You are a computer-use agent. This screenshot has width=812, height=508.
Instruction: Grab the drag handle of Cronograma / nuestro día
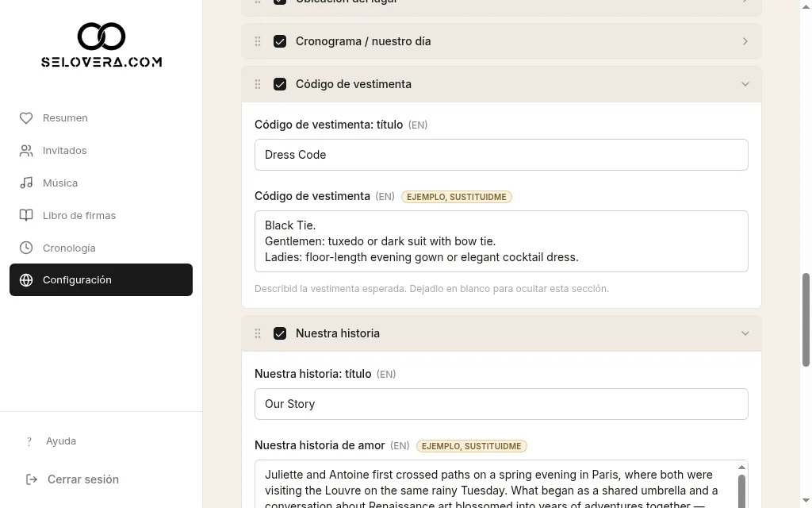258,41
